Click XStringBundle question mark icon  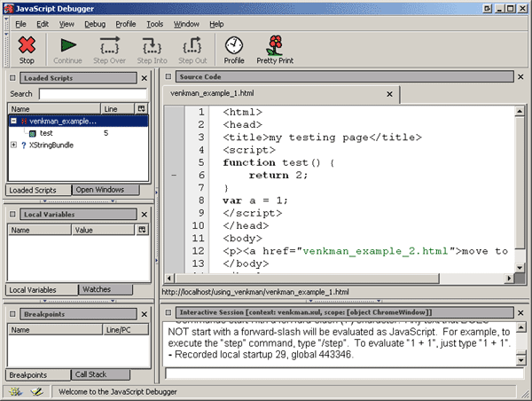pyautogui.click(x=23, y=145)
